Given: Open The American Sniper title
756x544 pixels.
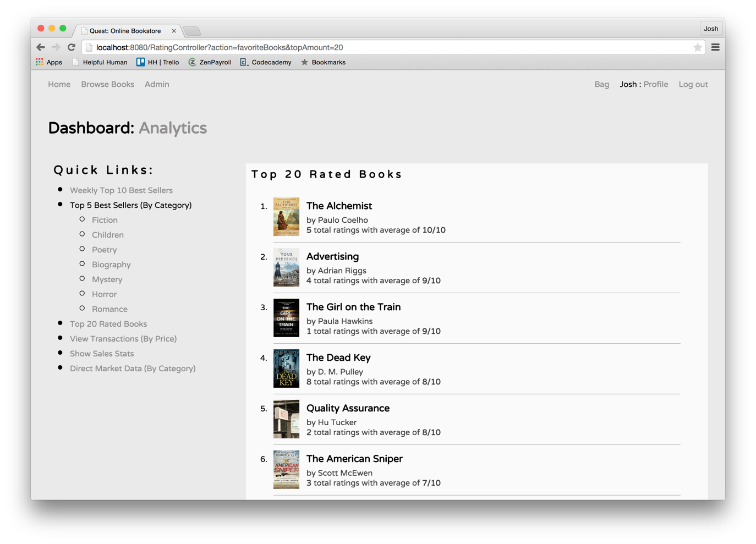Looking at the screenshot, I should tap(354, 459).
